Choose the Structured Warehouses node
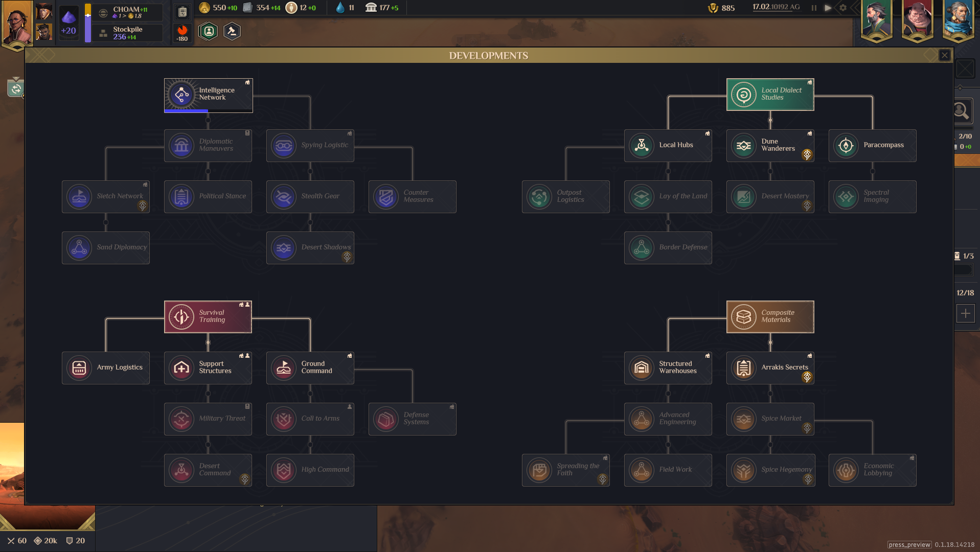This screenshot has width=980, height=552. click(668, 368)
